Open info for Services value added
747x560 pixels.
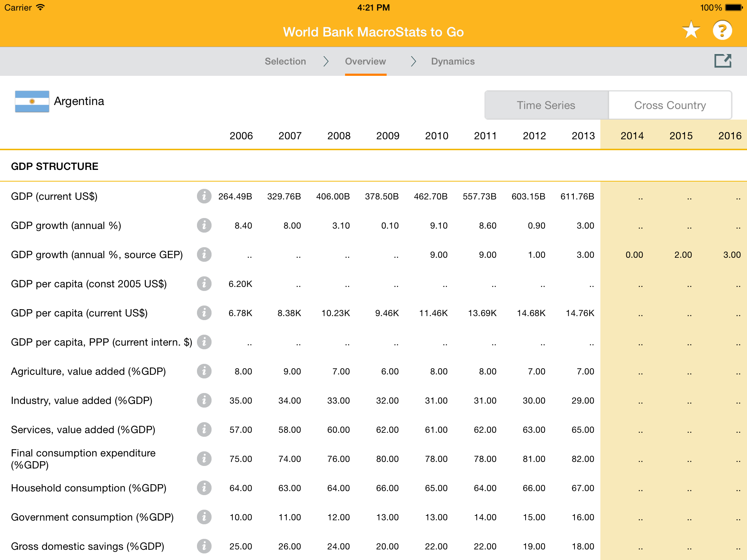(x=204, y=429)
